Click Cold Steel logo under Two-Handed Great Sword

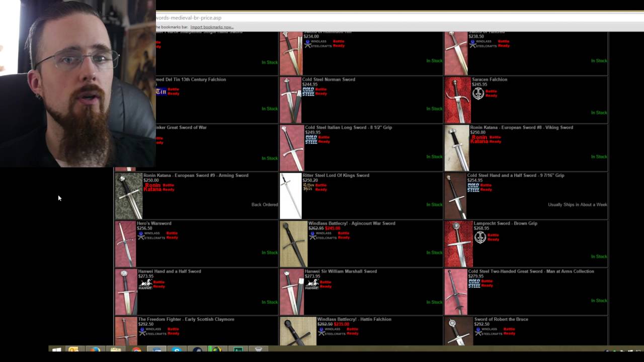474,284
